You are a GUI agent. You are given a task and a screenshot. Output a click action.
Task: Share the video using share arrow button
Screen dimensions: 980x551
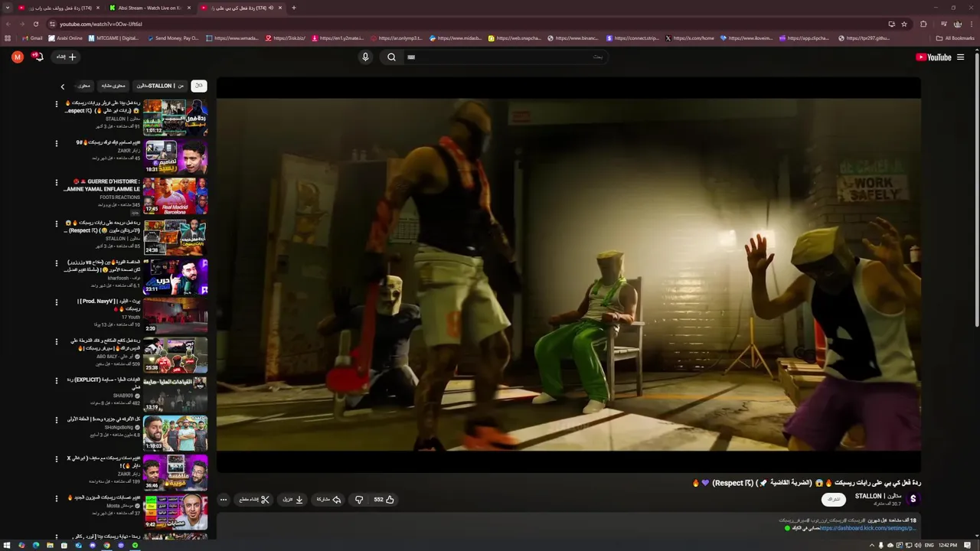[x=328, y=500]
